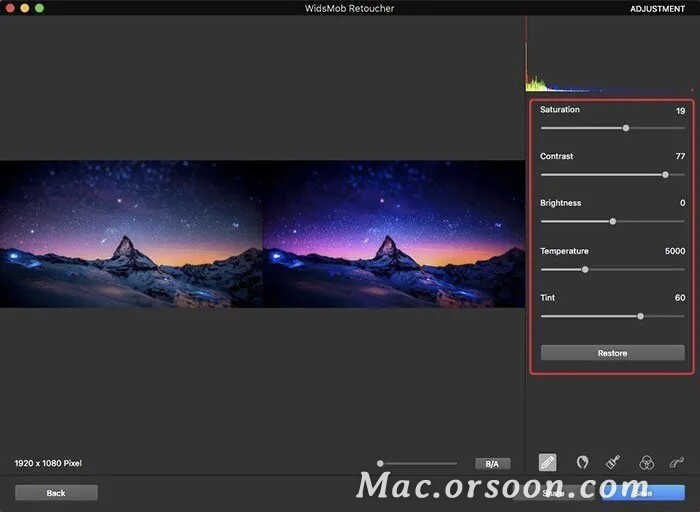Image resolution: width=700 pixels, height=512 pixels.
Task: Click the Contrast slider handle
Action: coord(665,175)
